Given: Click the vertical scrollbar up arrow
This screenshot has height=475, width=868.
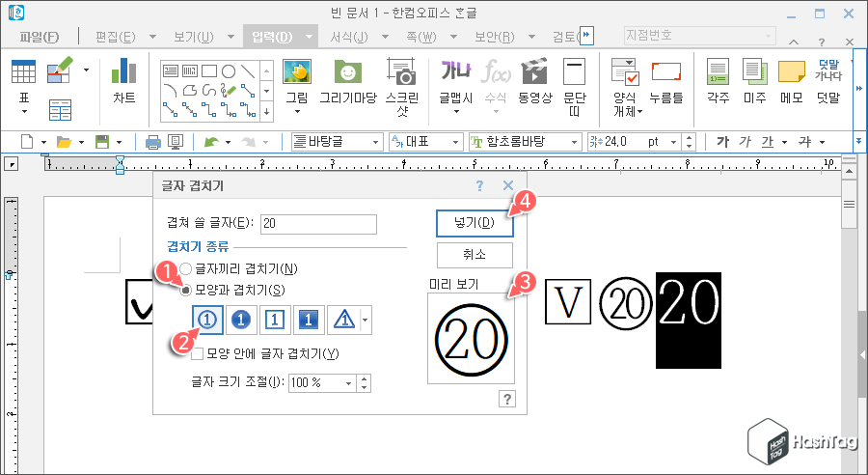Looking at the screenshot, I should coord(850,171).
